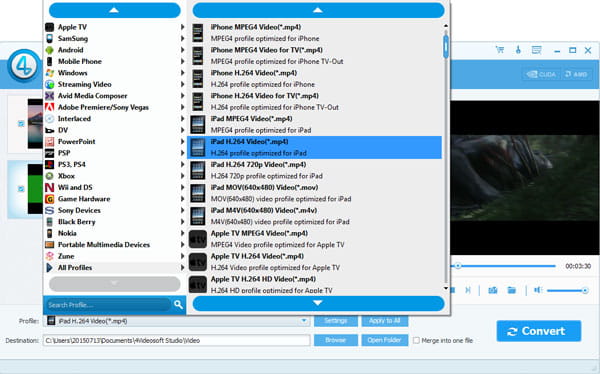Select iPad MPEG4 Video(*.mp4) profile

(x=315, y=124)
